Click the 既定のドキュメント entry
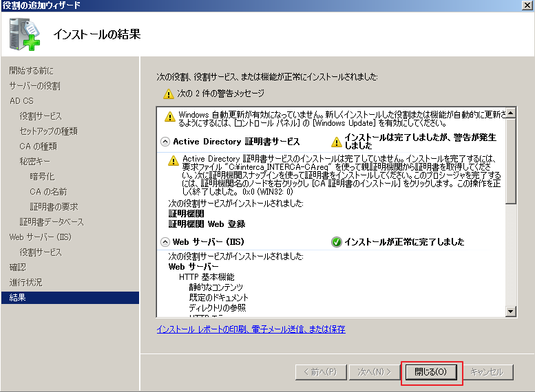This screenshot has width=535, height=392. [x=219, y=298]
